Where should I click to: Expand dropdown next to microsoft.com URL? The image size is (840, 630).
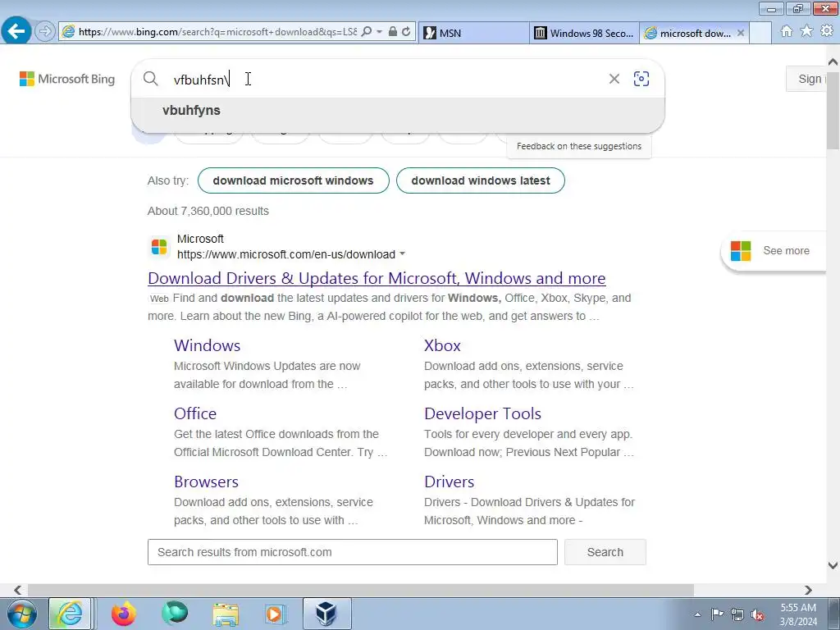click(x=402, y=254)
